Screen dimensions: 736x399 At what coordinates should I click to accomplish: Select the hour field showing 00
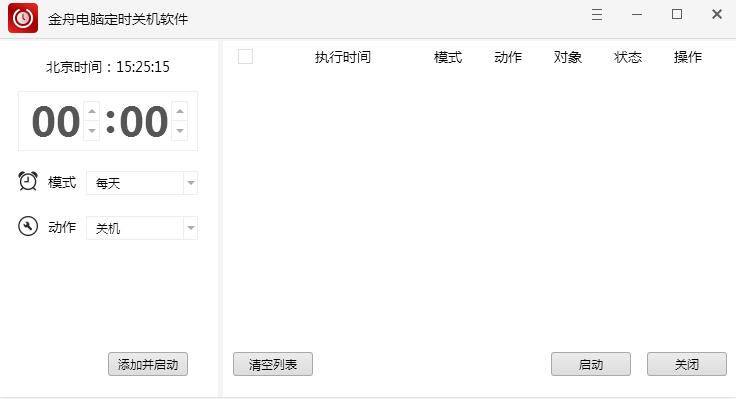(x=56, y=122)
